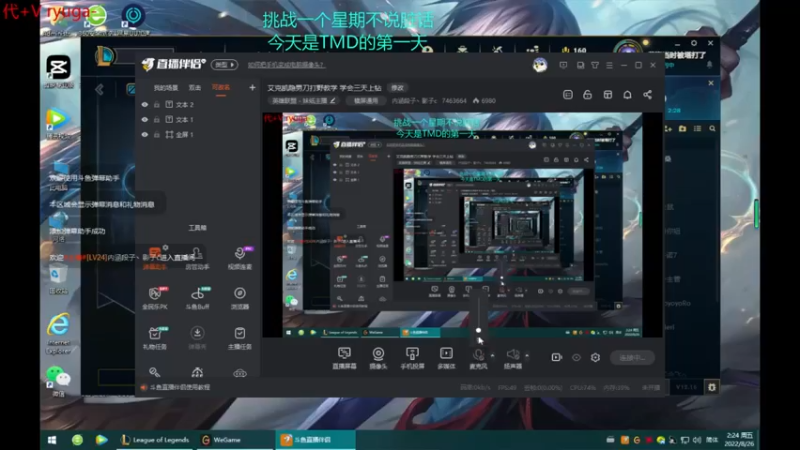Open the CapCut desktop icon
Image resolution: width=800 pixels, height=450 pixels.
pos(59,71)
